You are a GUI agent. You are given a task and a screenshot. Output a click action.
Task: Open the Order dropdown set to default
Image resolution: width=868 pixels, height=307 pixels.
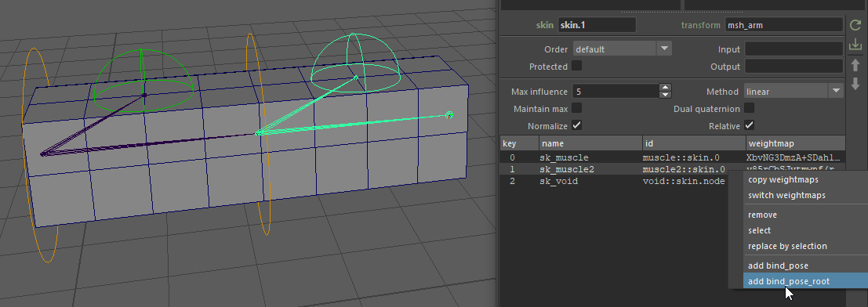coord(623,49)
